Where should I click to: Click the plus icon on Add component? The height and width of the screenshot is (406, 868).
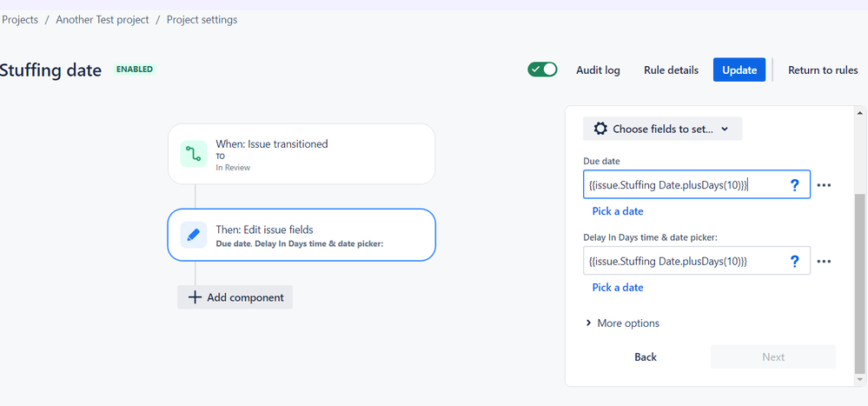pos(195,297)
